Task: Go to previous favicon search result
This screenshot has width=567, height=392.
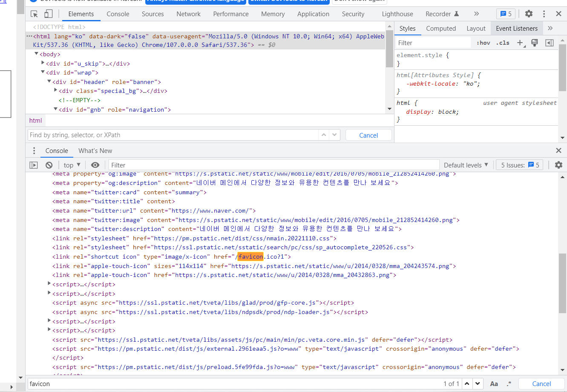Action: (467, 383)
